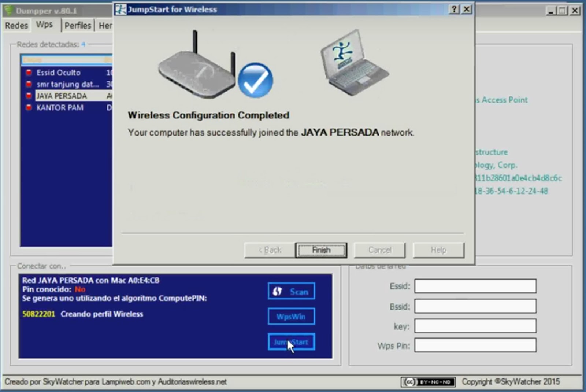Open the Perfiles tab
This screenshot has width=586, height=392.
coord(78,25)
